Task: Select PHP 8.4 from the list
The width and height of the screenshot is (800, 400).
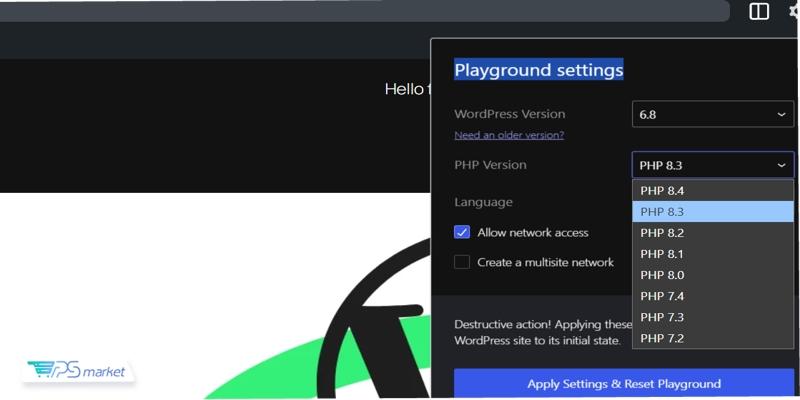Action: 712,191
